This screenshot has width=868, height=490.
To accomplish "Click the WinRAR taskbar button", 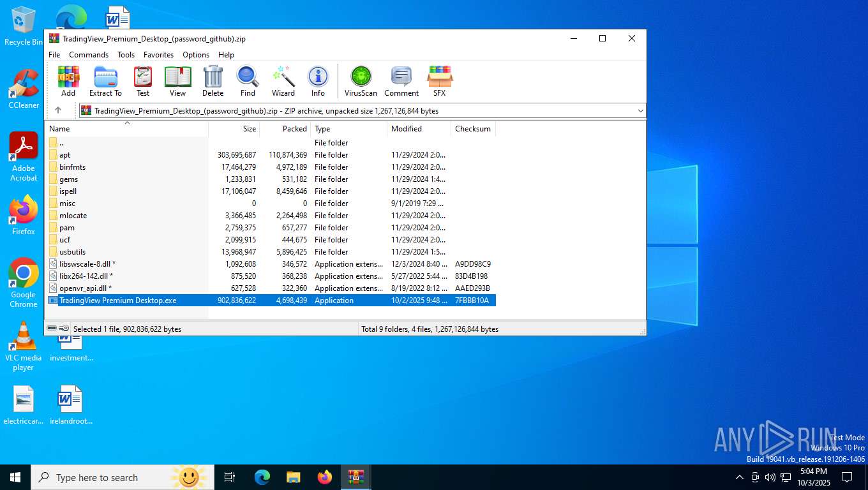I will pyautogui.click(x=356, y=477).
